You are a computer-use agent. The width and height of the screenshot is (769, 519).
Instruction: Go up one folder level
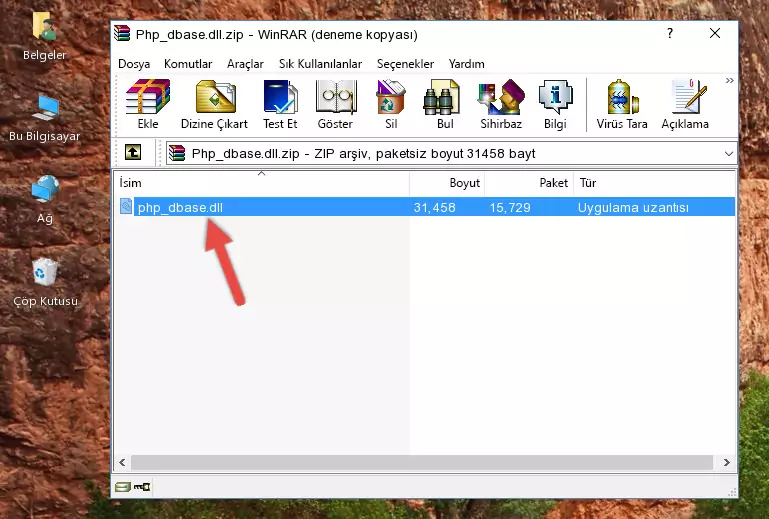[x=133, y=153]
